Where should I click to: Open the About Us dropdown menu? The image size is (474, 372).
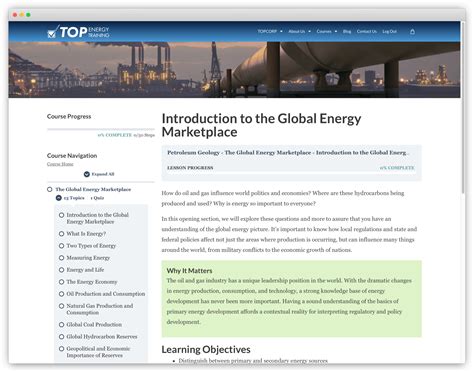point(299,31)
